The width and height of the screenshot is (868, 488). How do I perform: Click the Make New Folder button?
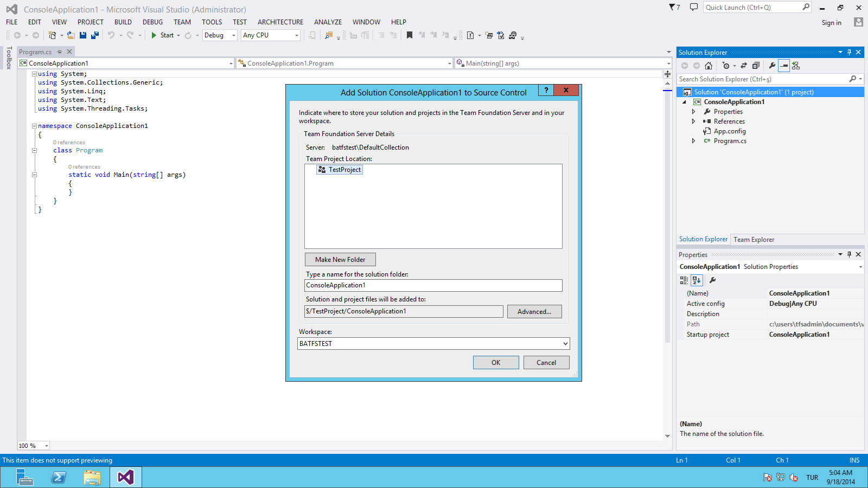coord(340,260)
